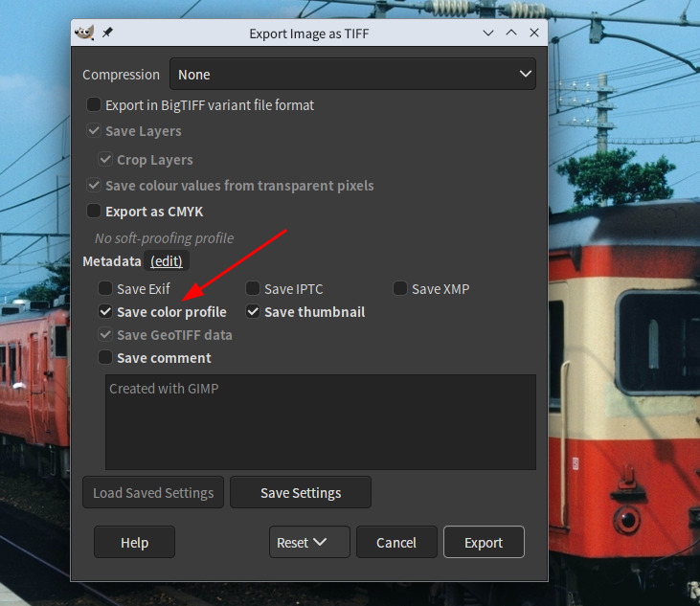Screen dimensions: 700x606
Task: Enable the Save Exif checkbox
Action: click(105, 288)
